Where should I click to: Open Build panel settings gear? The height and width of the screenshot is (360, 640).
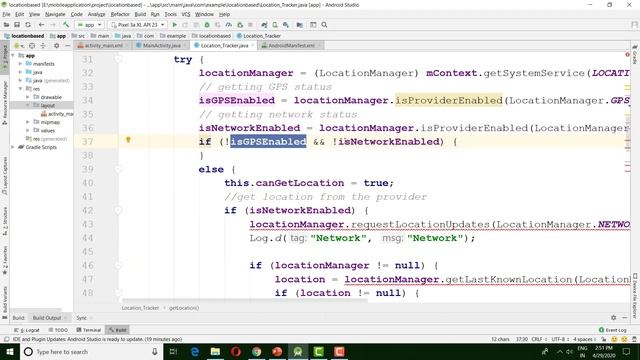[613, 318]
